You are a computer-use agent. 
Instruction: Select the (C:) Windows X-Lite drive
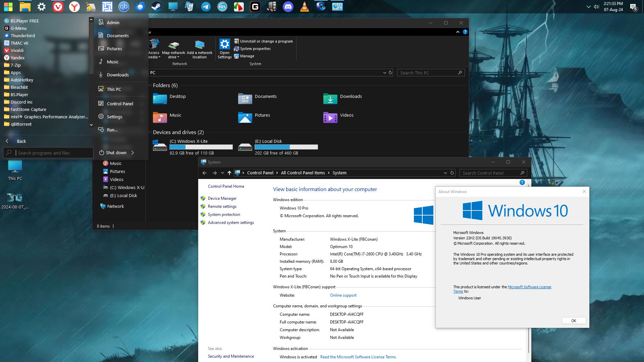click(x=193, y=147)
